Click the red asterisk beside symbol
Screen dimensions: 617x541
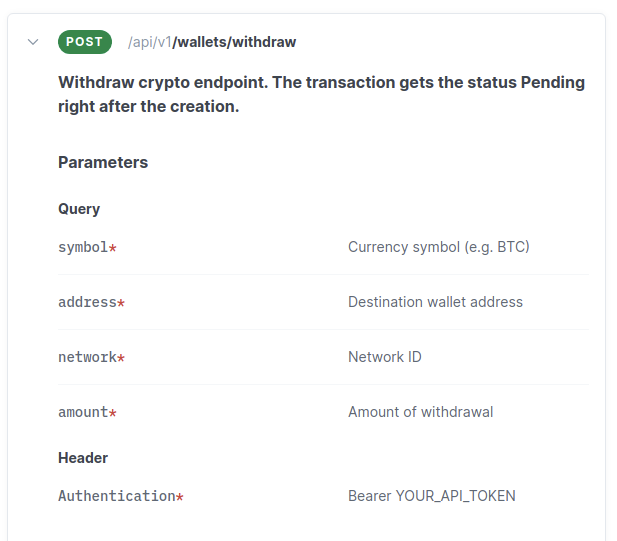click(113, 248)
